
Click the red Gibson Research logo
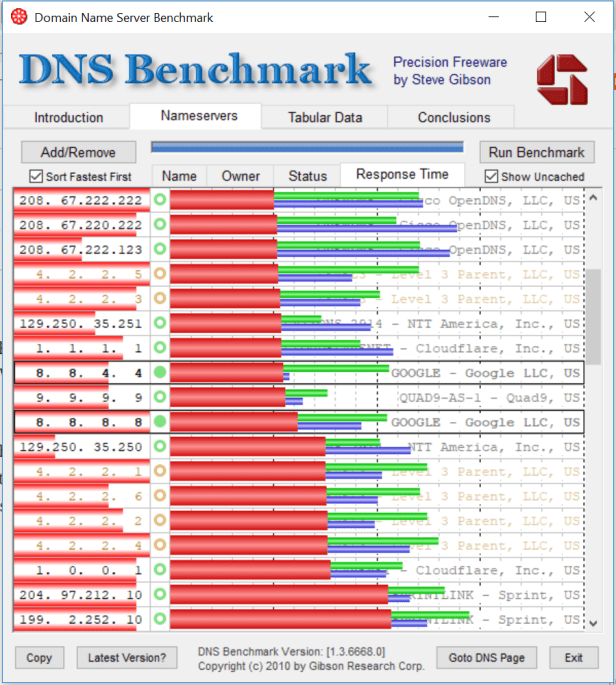[x=562, y=79]
